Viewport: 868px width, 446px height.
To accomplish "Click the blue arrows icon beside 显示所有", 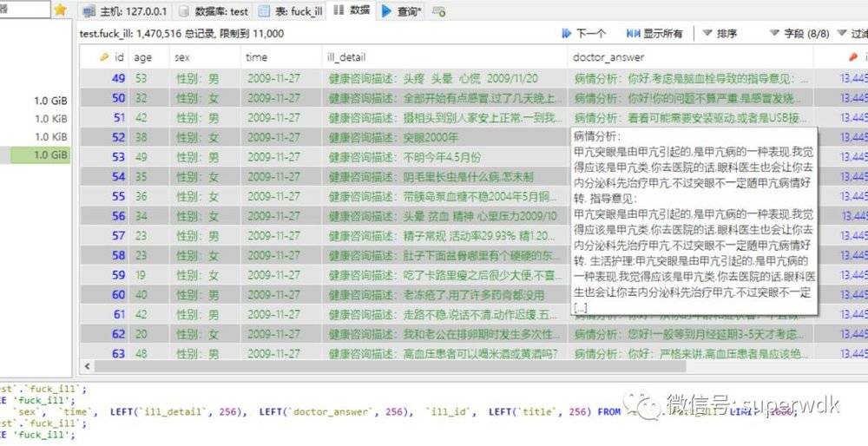I will click(x=634, y=34).
